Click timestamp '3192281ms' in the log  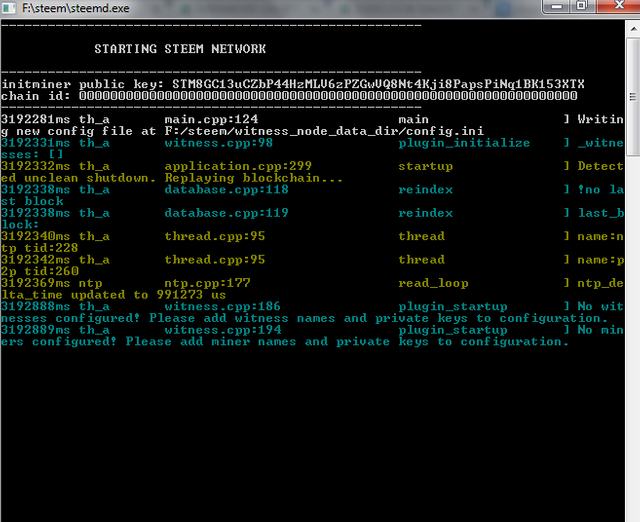(x=36, y=120)
